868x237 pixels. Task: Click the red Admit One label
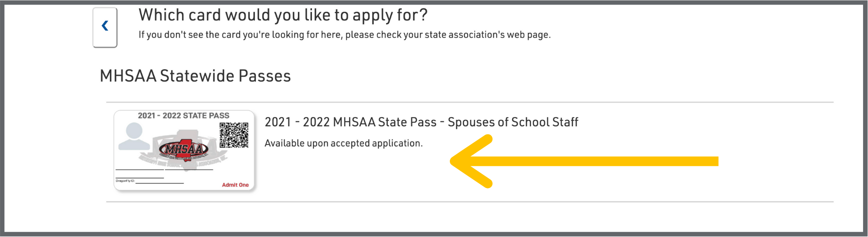(235, 185)
